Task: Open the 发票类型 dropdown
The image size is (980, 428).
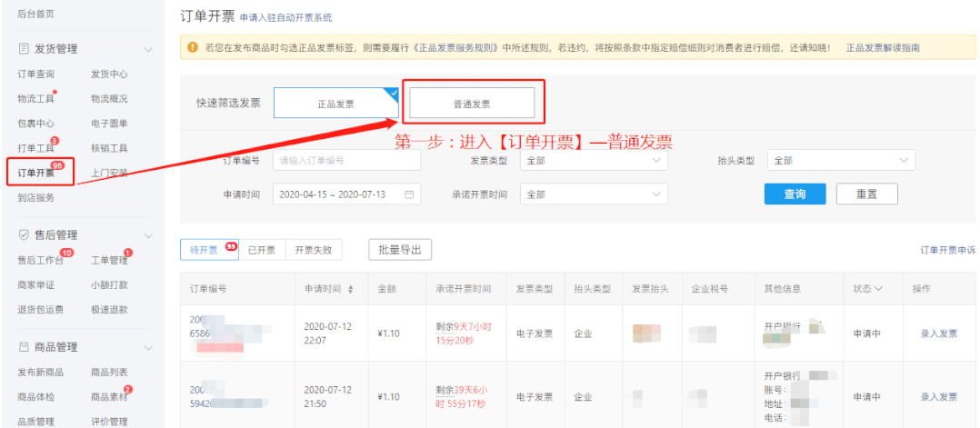Action: [x=594, y=161]
